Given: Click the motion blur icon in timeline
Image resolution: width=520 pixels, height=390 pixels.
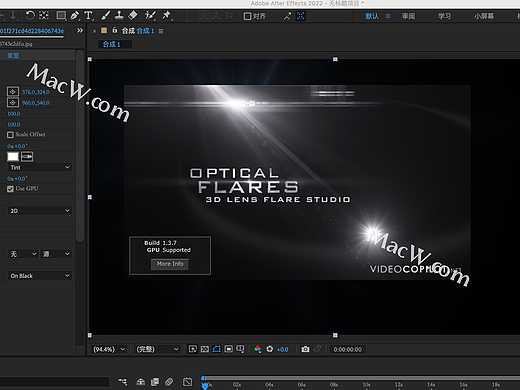Looking at the screenshot, I should [x=169, y=382].
